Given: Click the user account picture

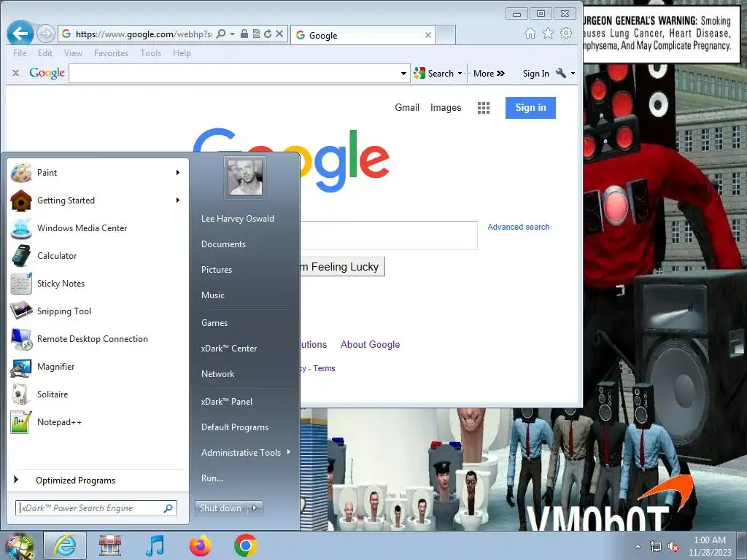Looking at the screenshot, I should [245, 177].
